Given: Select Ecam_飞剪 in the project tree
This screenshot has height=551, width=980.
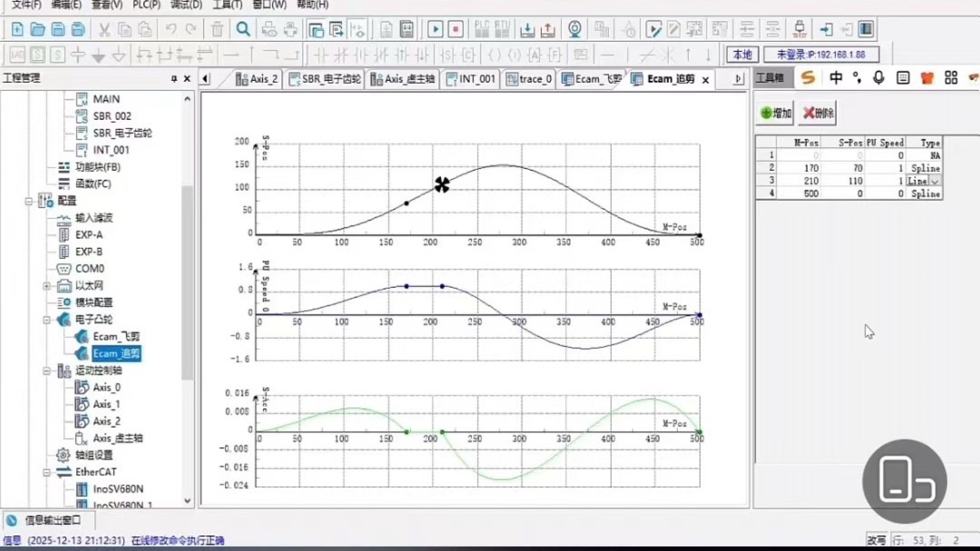Looking at the screenshot, I should [116, 337].
